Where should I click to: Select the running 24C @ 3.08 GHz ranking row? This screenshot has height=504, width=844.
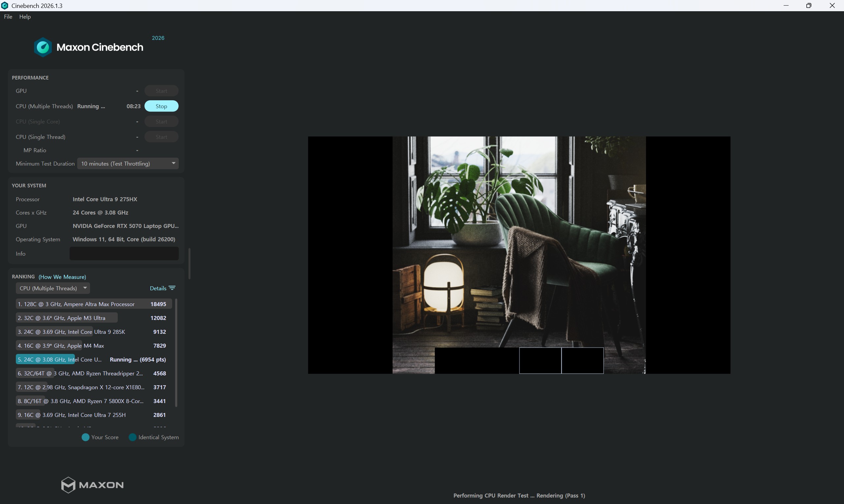coord(94,359)
